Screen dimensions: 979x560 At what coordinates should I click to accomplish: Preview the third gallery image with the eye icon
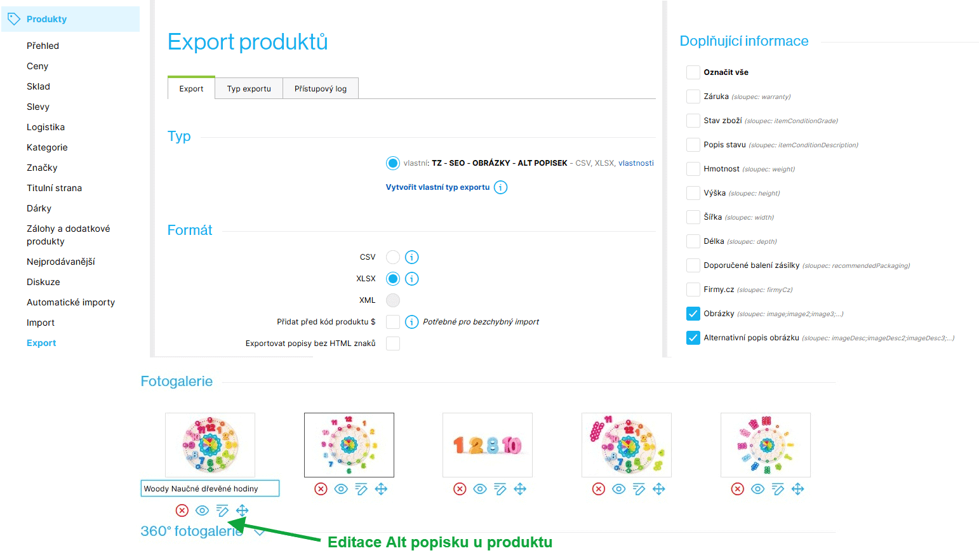(x=479, y=489)
